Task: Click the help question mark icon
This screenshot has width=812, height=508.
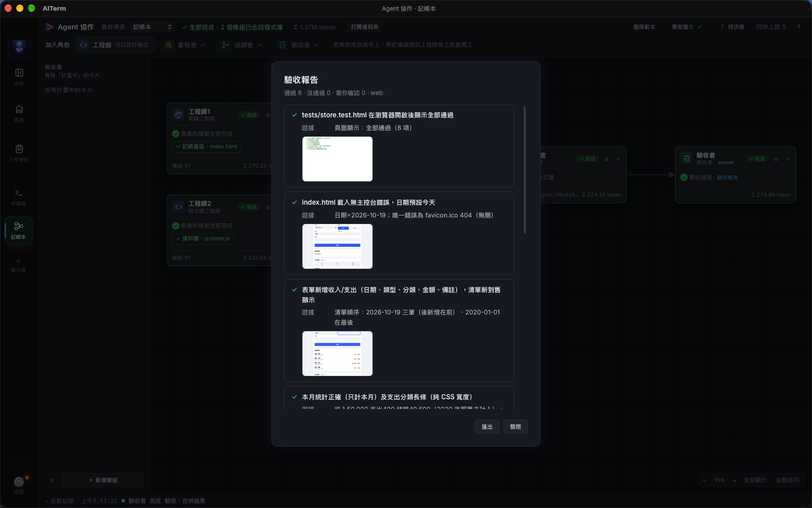Action: click(799, 27)
